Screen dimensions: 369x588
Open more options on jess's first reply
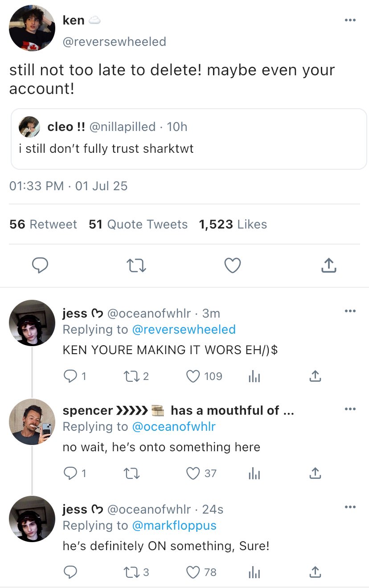[x=350, y=311]
